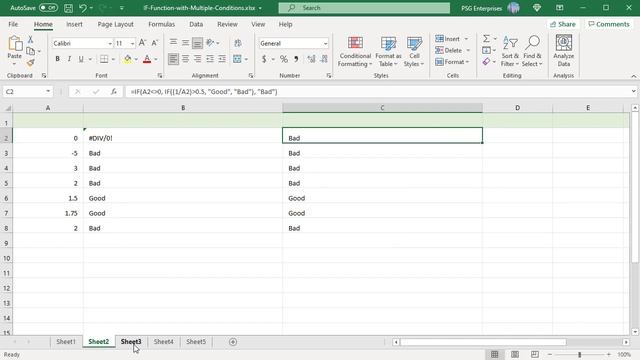Click the Paste clipboard icon
This screenshot has height=360, width=640.
[x=15, y=44]
